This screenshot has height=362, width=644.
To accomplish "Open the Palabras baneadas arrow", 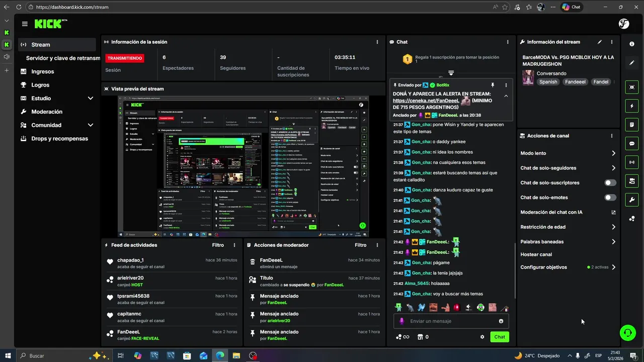I will coord(613,242).
